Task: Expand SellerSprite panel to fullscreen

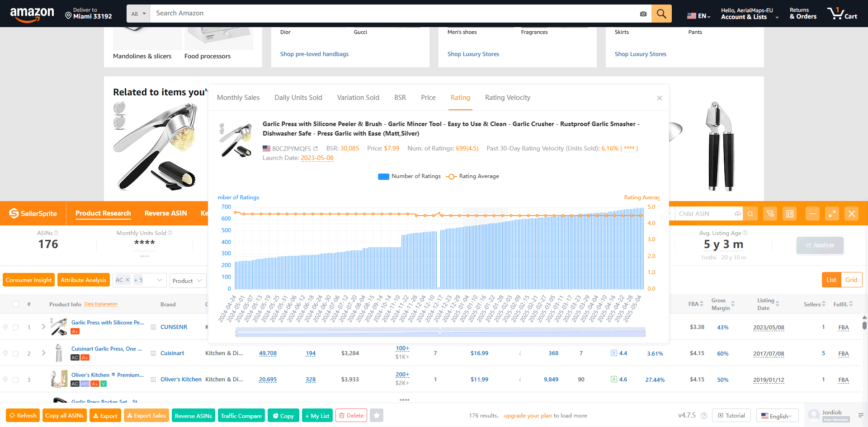Action: 832,214
